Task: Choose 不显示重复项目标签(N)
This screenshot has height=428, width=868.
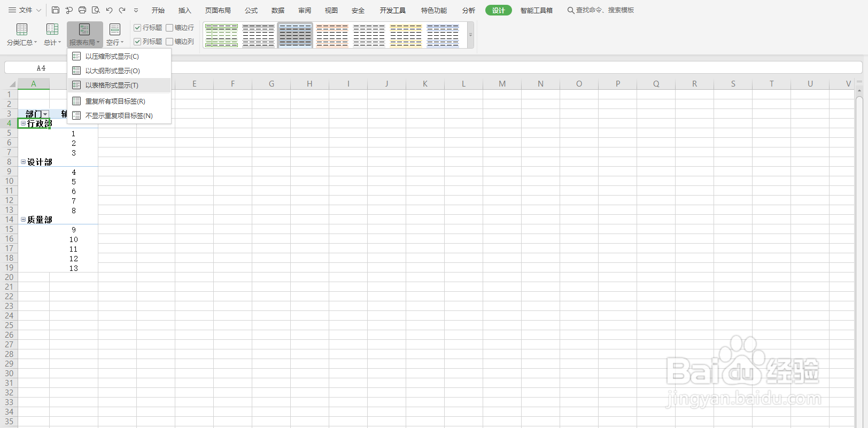Action: click(119, 115)
